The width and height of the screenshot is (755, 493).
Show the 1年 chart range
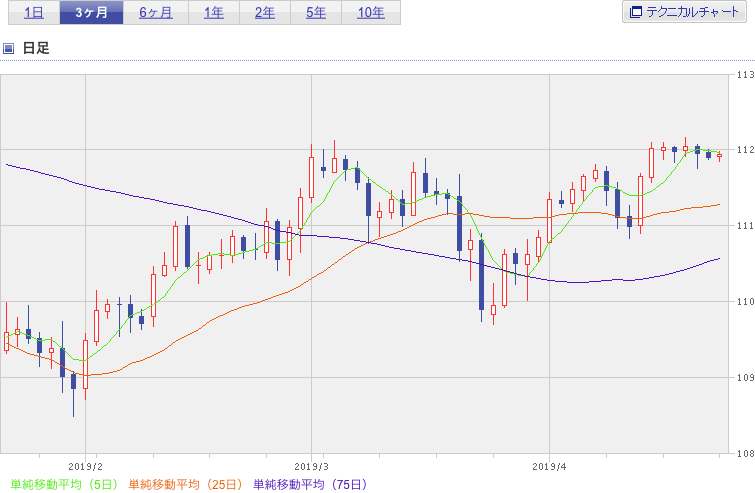(214, 13)
